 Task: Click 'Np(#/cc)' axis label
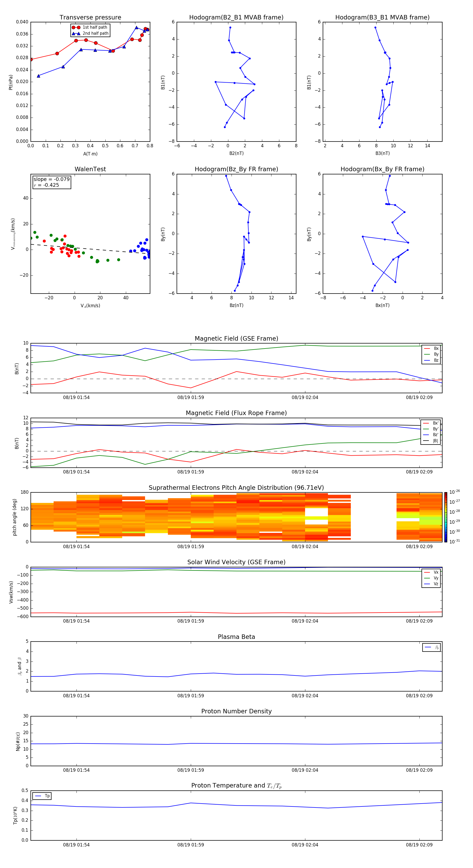[18, 741]
